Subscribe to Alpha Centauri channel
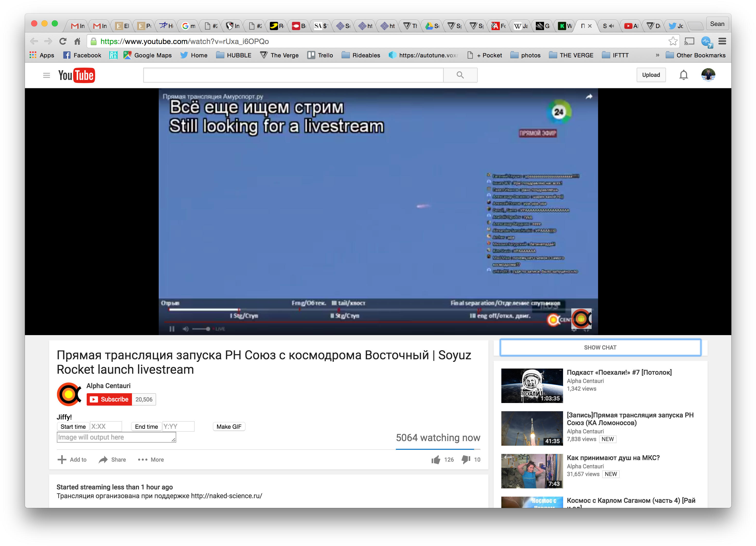This screenshot has width=756, height=546. point(109,399)
